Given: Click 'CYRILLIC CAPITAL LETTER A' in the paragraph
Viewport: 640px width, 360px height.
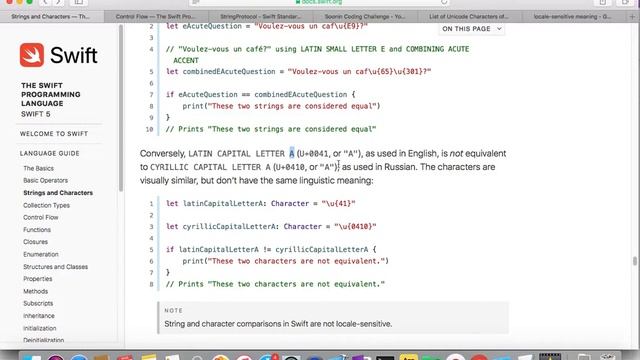Looking at the screenshot, I should point(210,167).
